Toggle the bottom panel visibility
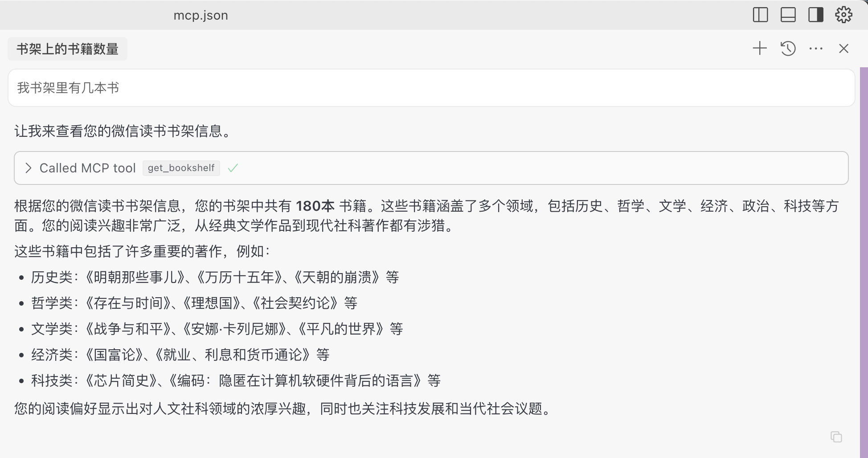 (788, 15)
